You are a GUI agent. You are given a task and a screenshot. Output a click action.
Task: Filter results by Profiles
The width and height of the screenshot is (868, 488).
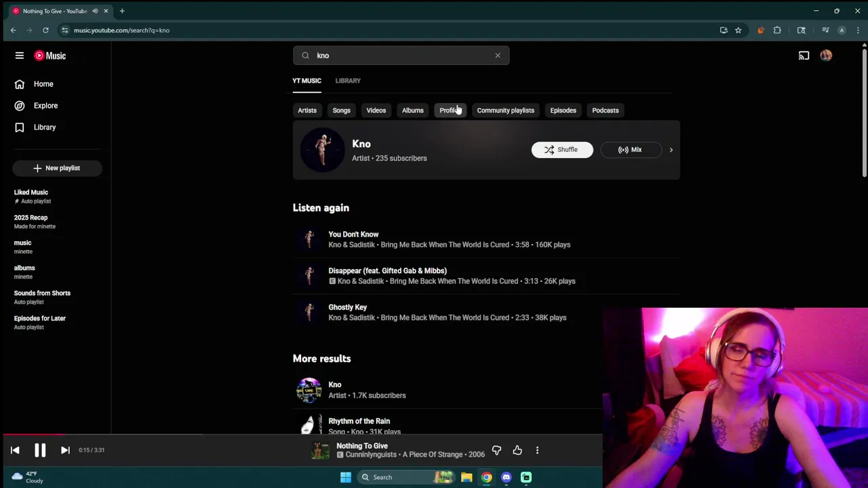click(x=450, y=110)
